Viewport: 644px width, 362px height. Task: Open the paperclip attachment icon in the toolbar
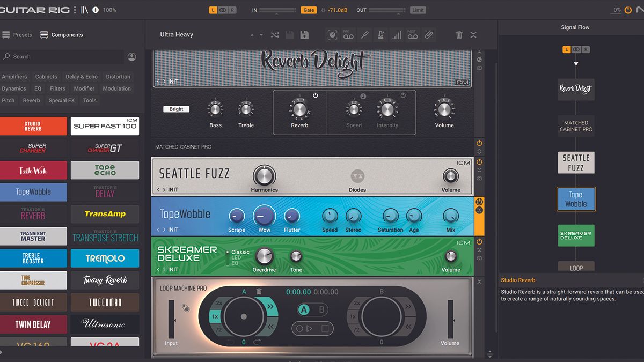[429, 34]
